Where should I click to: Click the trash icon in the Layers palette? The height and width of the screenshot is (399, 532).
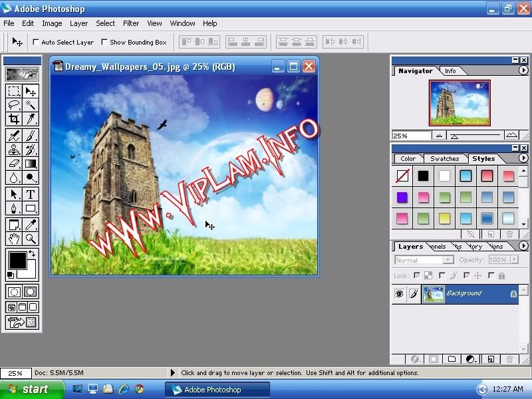tap(509, 359)
